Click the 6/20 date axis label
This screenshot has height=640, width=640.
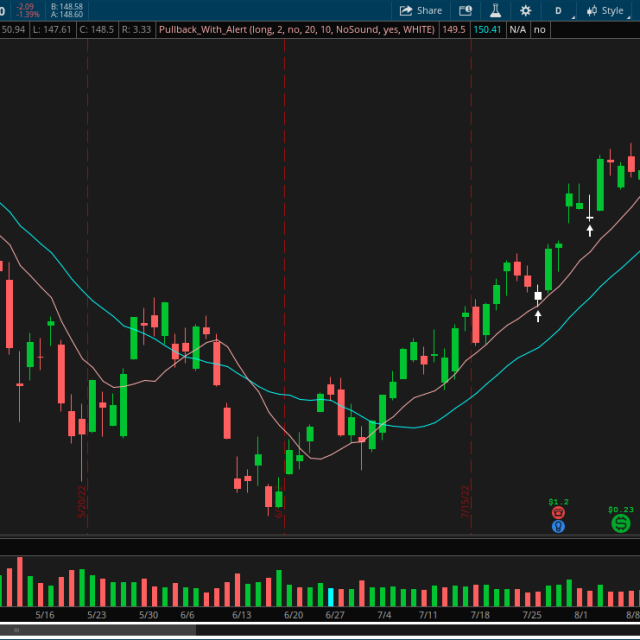point(293,615)
